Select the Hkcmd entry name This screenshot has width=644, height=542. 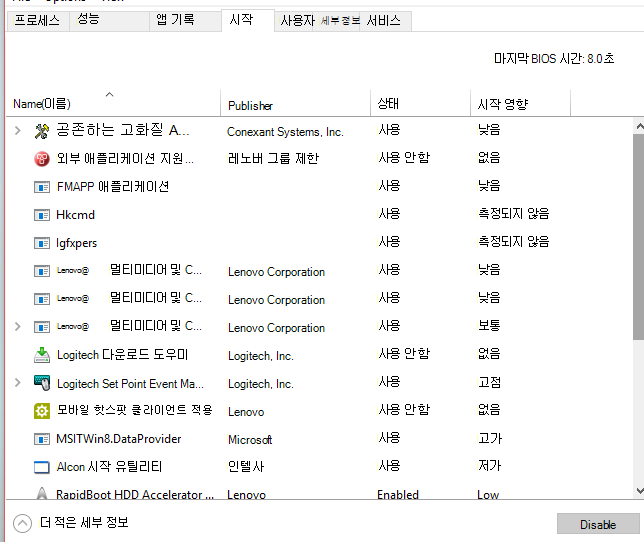76,215
